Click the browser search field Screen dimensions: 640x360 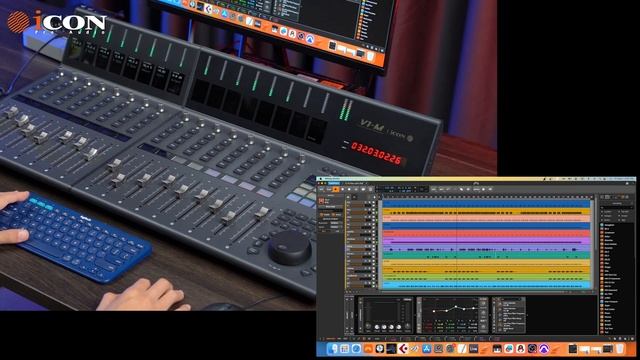click(617, 208)
